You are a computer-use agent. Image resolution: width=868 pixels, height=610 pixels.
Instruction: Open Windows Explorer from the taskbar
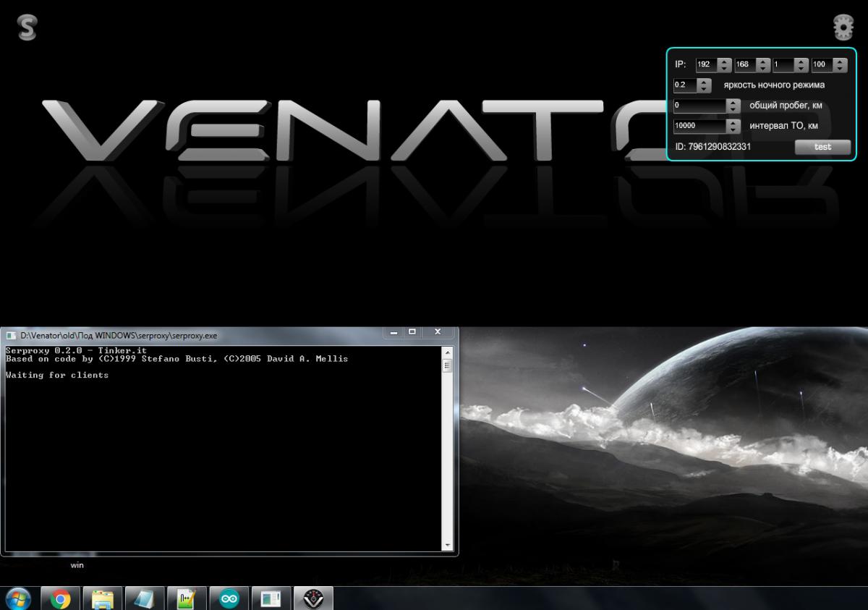103,598
